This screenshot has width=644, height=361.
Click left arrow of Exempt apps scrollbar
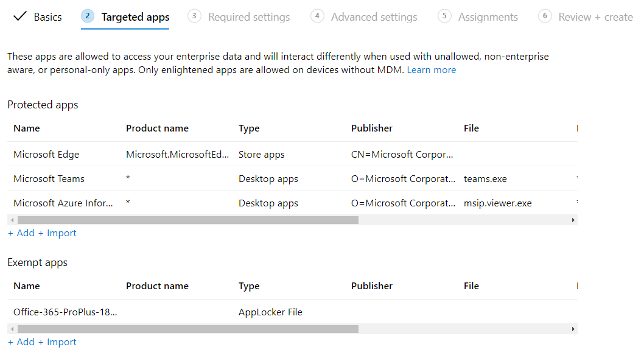click(12, 329)
